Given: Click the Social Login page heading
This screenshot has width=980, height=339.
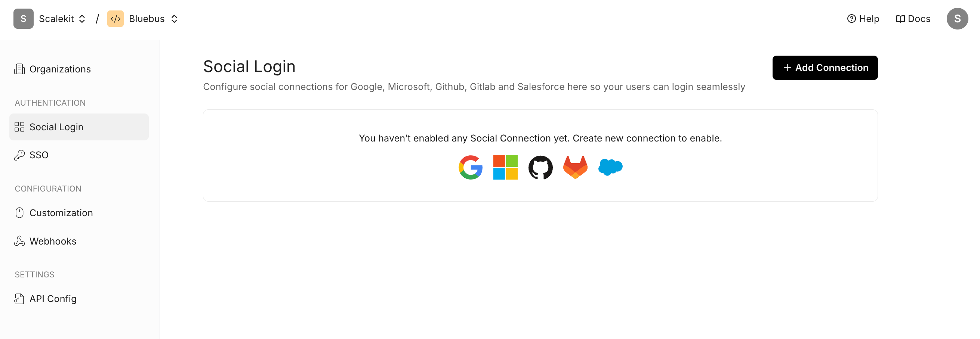Looking at the screenshot, I should point(249,66).
